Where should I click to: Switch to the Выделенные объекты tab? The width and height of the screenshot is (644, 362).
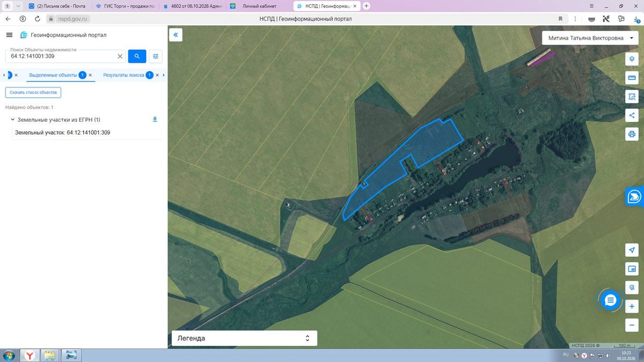53,75
